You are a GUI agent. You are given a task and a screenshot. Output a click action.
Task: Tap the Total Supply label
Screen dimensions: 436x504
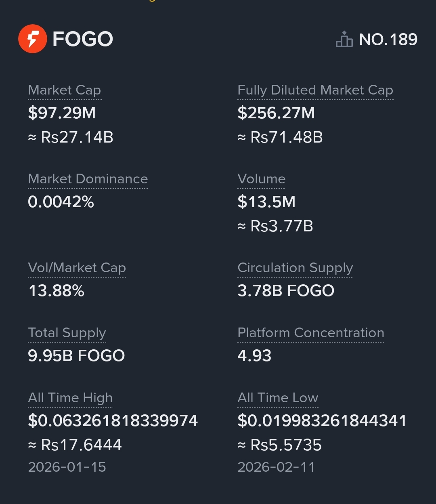pos(67,333)
